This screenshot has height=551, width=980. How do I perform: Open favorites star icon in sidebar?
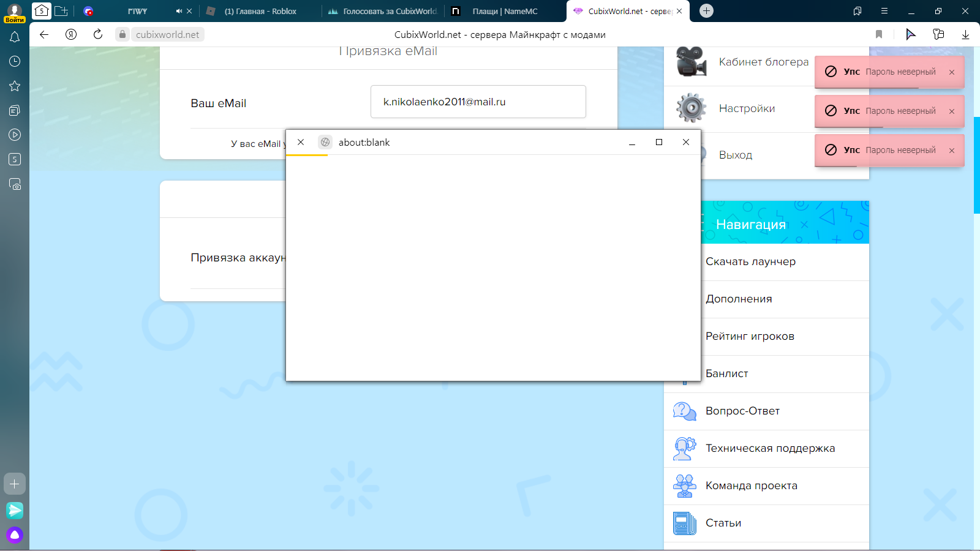tap(15, 86)
